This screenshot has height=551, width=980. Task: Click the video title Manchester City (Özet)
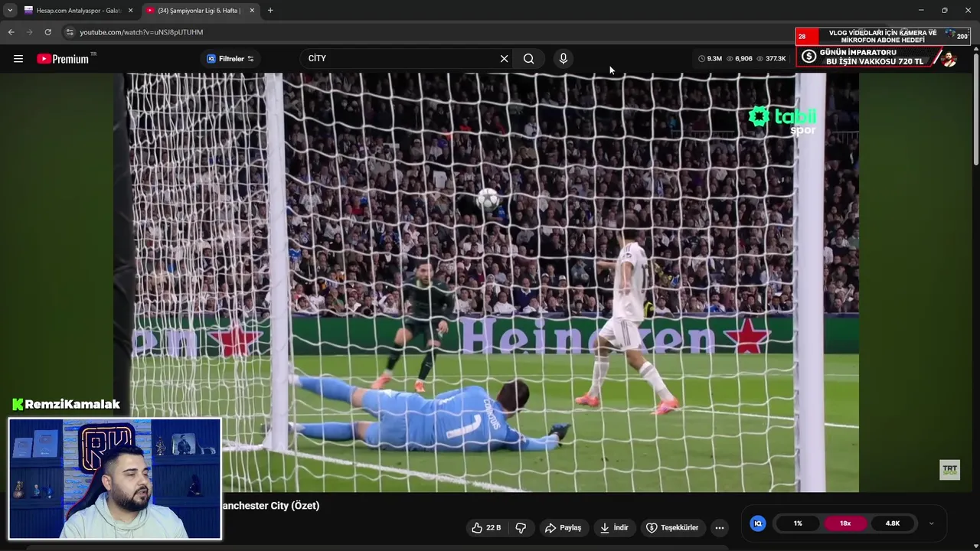(x=271, y=506)
